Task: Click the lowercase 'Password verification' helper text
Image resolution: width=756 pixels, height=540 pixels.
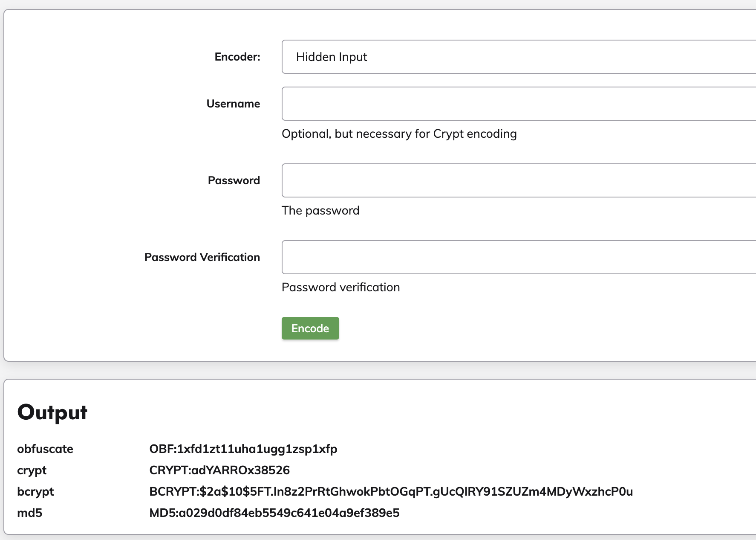Action: (x=340, y=287)
